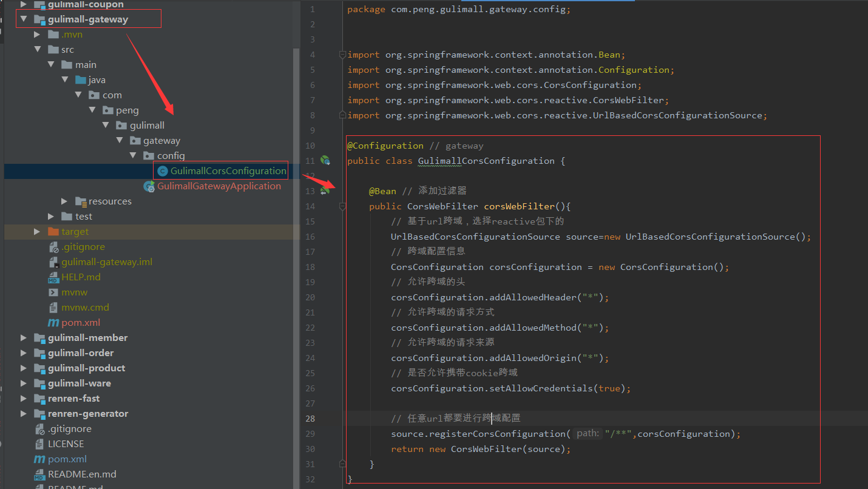Click the path: parameter hint on line 29

(588, 433)
